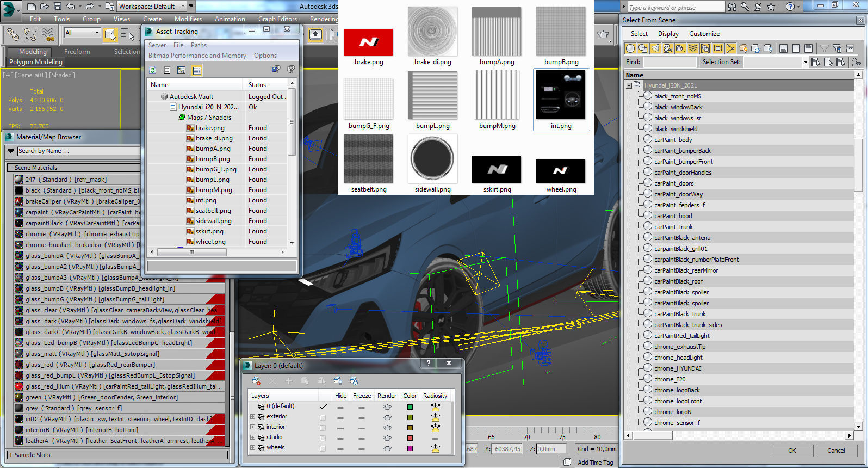
Task: Click Add Time Tag in status bar
Action: coord(595,463)
